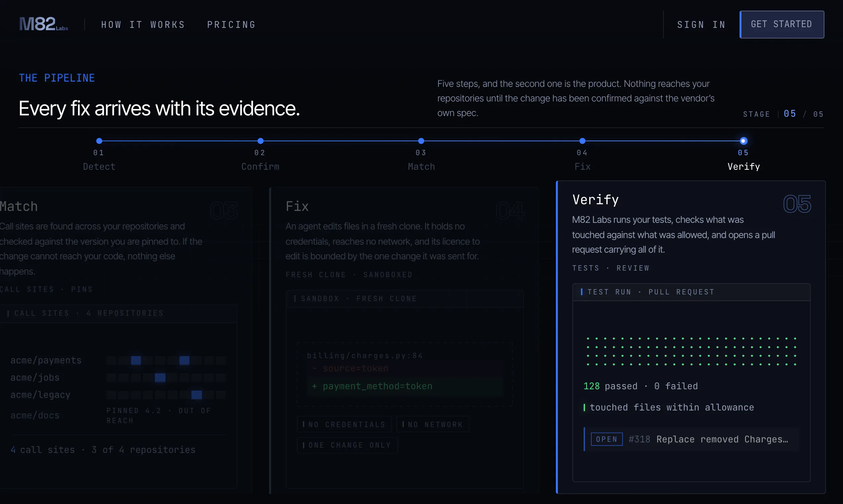Click the TEST RUN · PULL REQUEST panel header
The height and width of the screenshot is (504, 843).
(691, 292)
